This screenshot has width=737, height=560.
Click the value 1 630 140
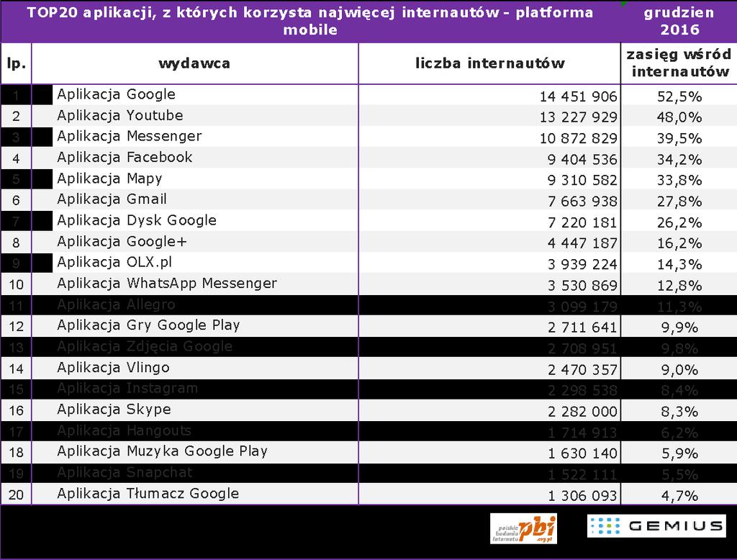tap(582, 453)
